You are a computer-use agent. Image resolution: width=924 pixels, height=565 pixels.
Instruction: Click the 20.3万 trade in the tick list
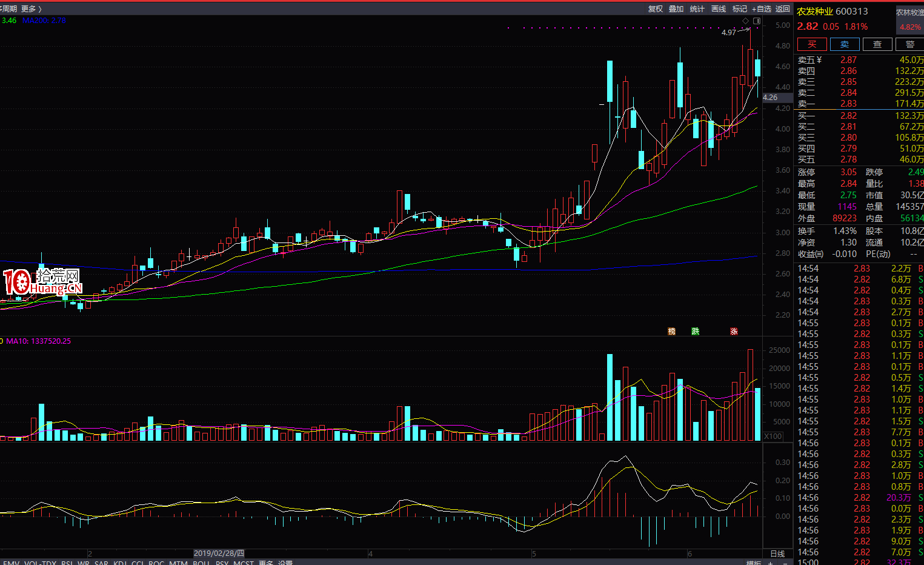click(x=899, y=498)
